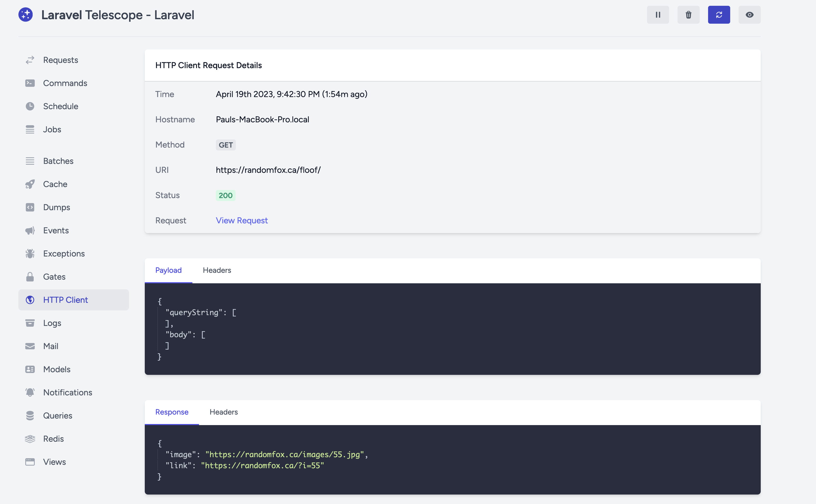
Task: Click the HTTP Client Request Details heading
Action: coord(209,65)
